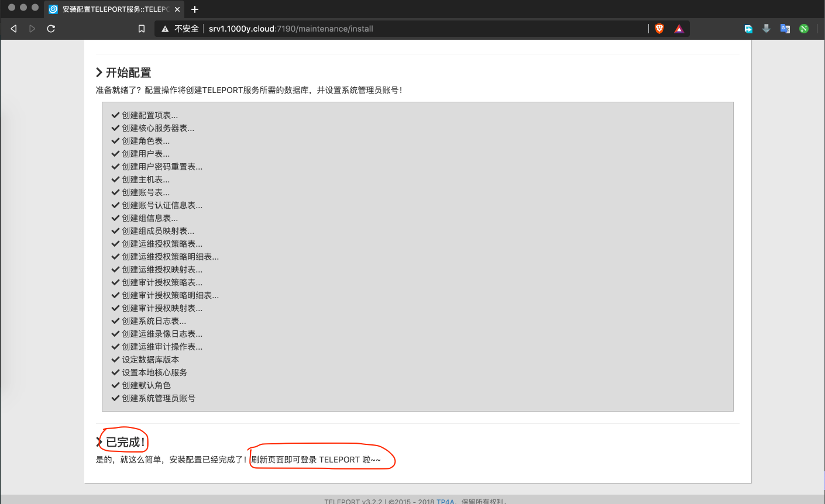Select the 创建审计授权映射表... log line
Image resolution: width=825 pixels, height=504 pixels.
157,308
